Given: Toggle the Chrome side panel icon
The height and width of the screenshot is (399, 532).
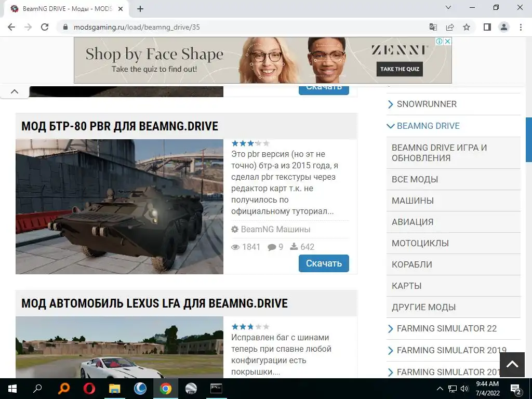Looking at the screenshot, I should click(x=487, y=27).
